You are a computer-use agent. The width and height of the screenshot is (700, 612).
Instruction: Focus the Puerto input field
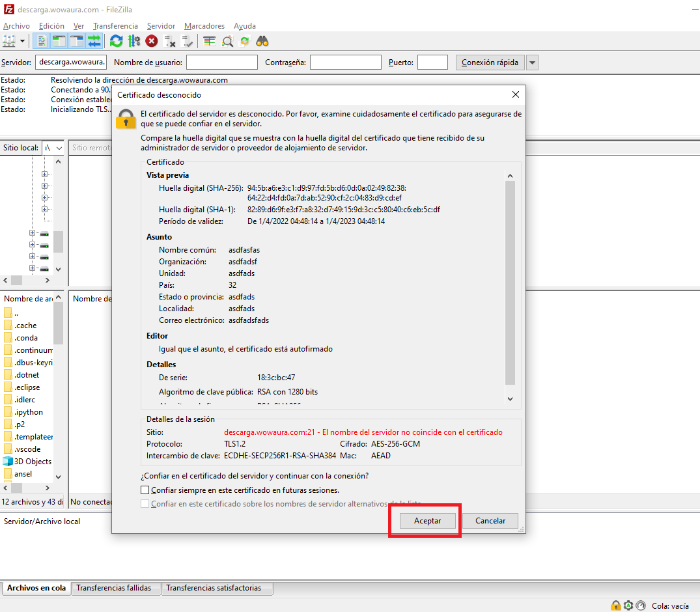point(432,62)
